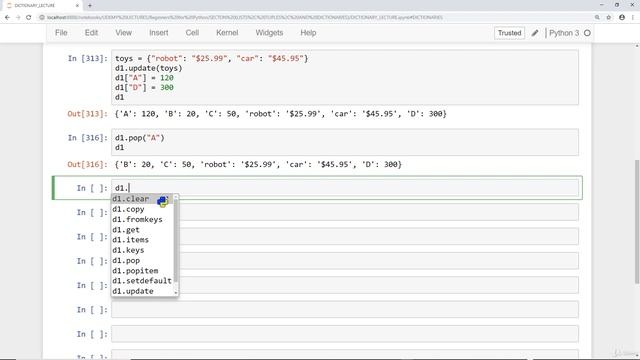
Task: Click the notebook page vertical scrollbar
Action: coord(637,222)
